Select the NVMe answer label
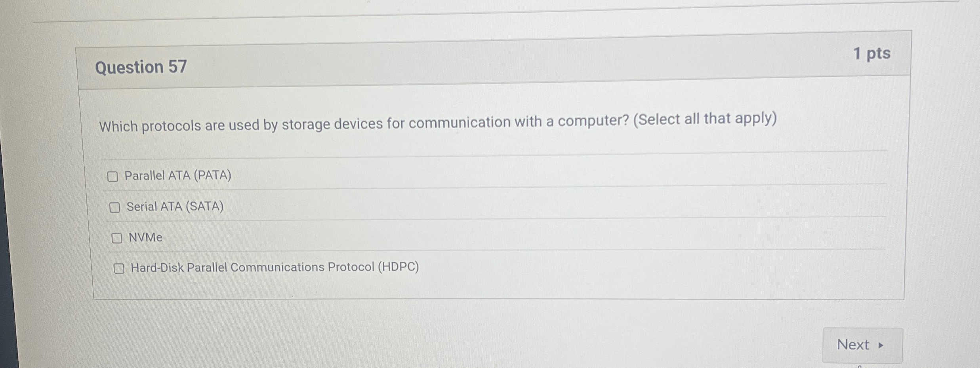The image size is (980, 368). 145,237
